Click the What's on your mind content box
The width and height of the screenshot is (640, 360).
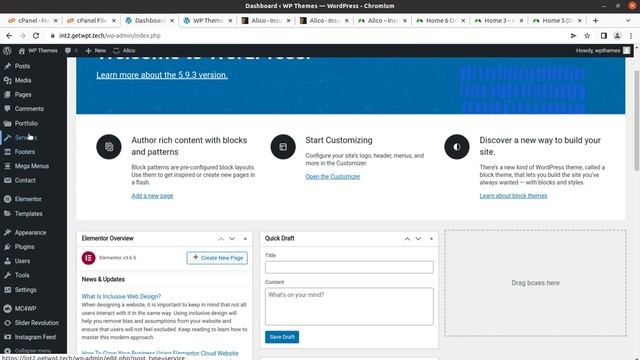[x=349, y=307]
